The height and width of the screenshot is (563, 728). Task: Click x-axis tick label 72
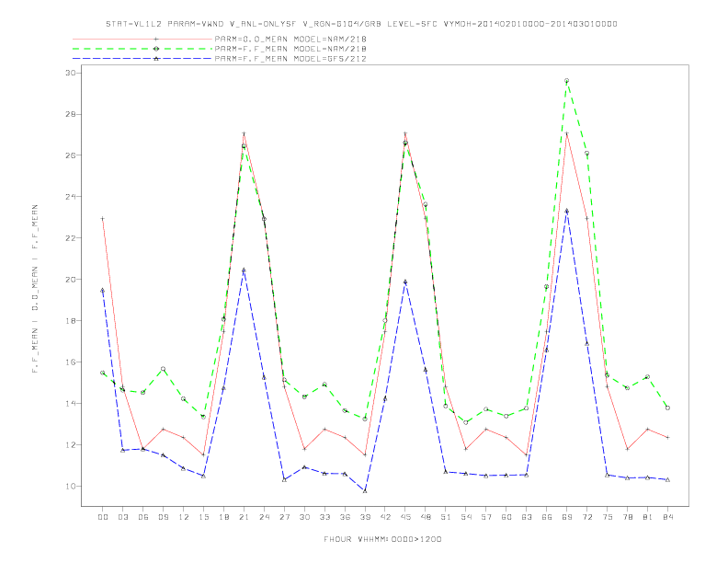point(586,517)
